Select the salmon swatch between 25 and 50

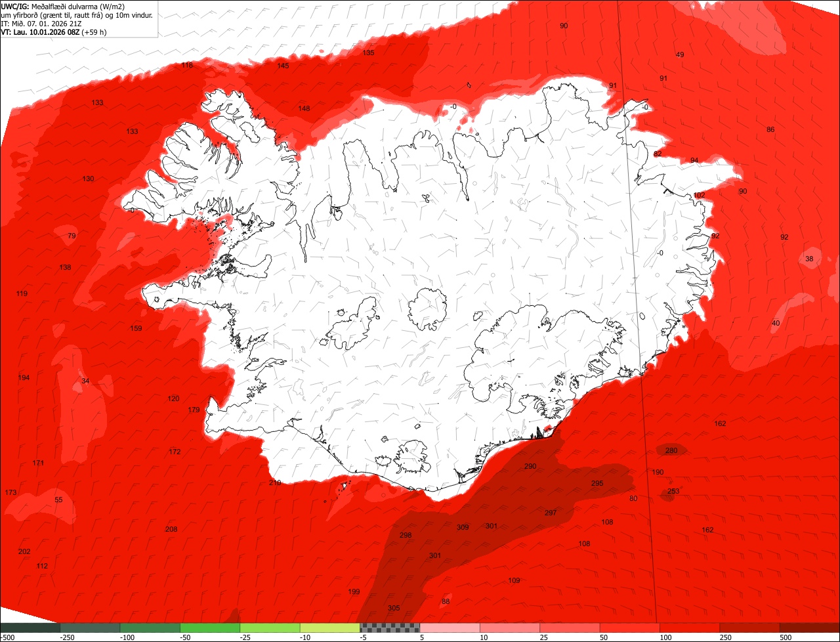click(570, 628)
